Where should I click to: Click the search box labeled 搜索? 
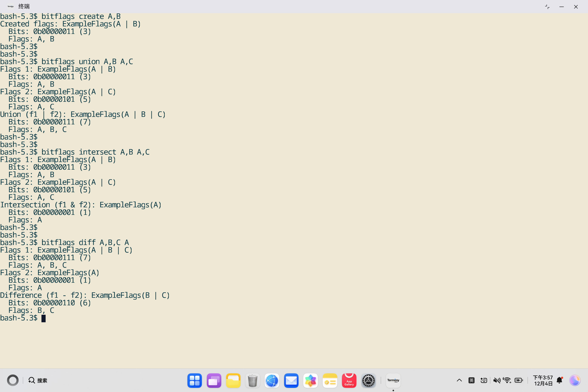[x=38, y=380]
